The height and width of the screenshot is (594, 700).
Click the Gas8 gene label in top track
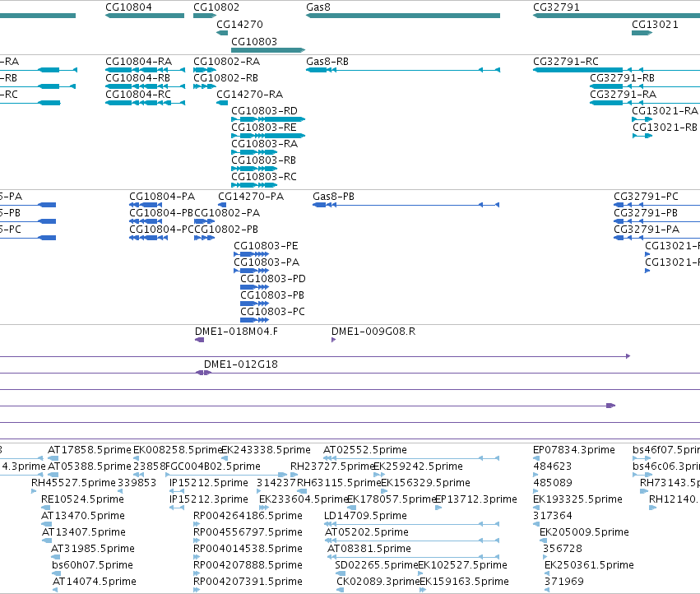[318, 7]
